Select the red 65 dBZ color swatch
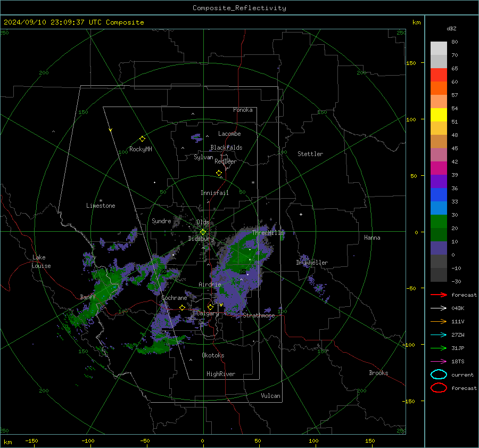Screen dimensions: 479x448 click(439, 75)
